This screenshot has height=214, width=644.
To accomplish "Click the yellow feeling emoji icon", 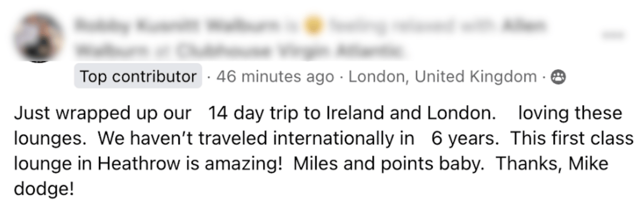I will pos(314,25).
